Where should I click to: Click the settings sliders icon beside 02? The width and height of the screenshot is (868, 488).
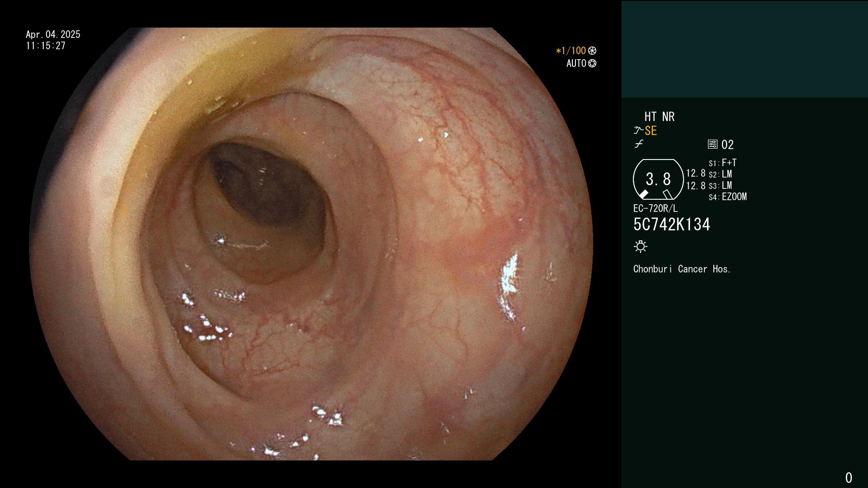pos(712,144)
